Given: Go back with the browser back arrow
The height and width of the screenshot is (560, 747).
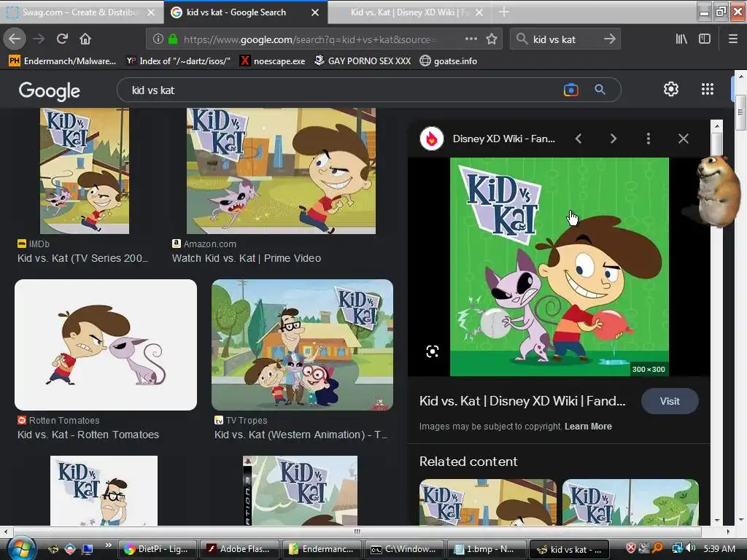Looking at the screenshot, I should (15, 39).
